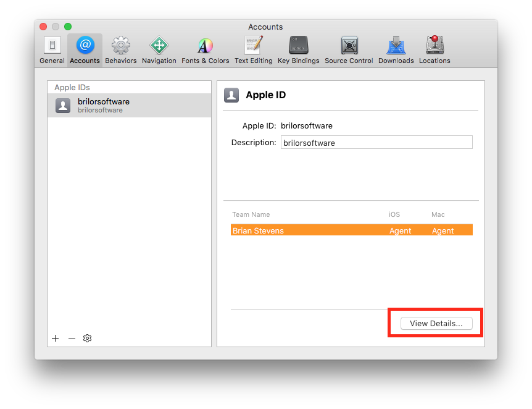The image size is (532, 409).
Task: Click the iOS Agent role cell
Action: [x=401, y=231]
